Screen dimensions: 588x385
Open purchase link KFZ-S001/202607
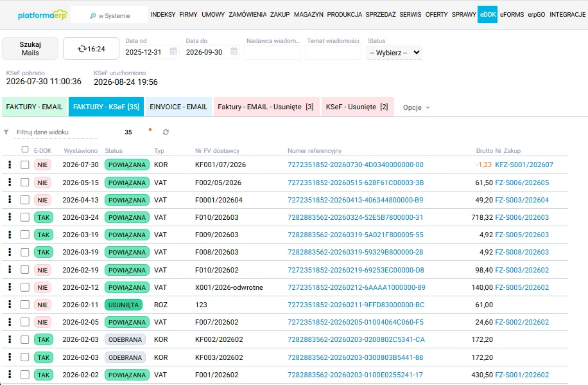click(524, 165)
